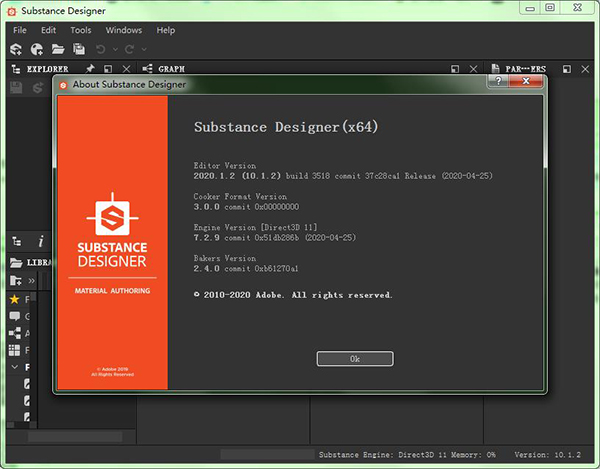Float the Explorer panel
This screenshot has height=469, width=600.
[108, 69]
